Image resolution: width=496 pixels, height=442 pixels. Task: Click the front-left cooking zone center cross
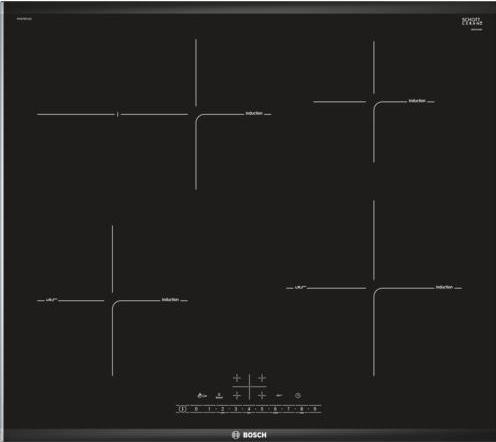[112, 300]
